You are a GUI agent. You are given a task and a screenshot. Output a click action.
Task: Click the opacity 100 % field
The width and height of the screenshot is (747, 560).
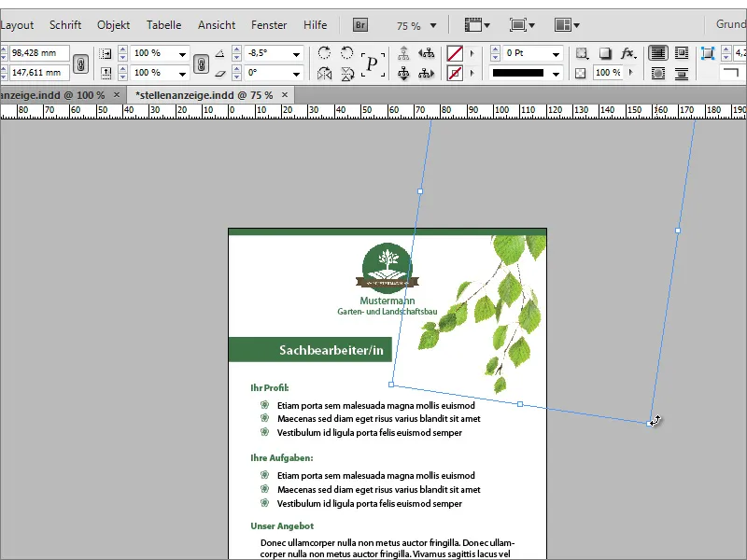608,73
